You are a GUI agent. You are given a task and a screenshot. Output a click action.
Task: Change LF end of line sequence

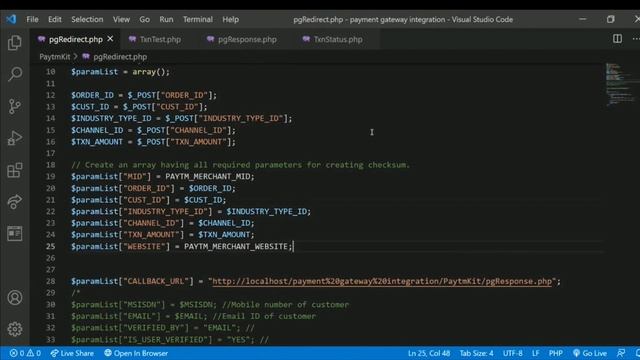[x=536, y=353]
